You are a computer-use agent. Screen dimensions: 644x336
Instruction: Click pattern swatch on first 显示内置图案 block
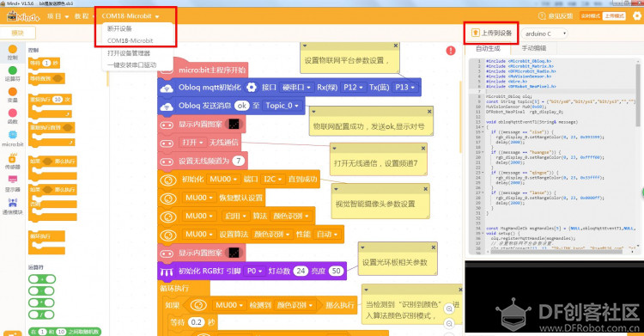point(234,125)
